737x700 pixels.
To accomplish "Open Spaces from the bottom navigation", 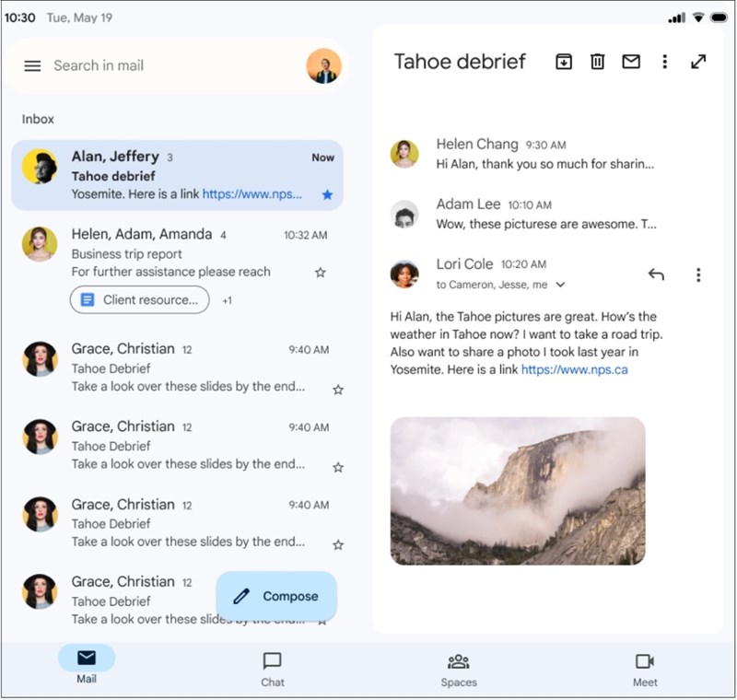I will click(x=458, y=665).
